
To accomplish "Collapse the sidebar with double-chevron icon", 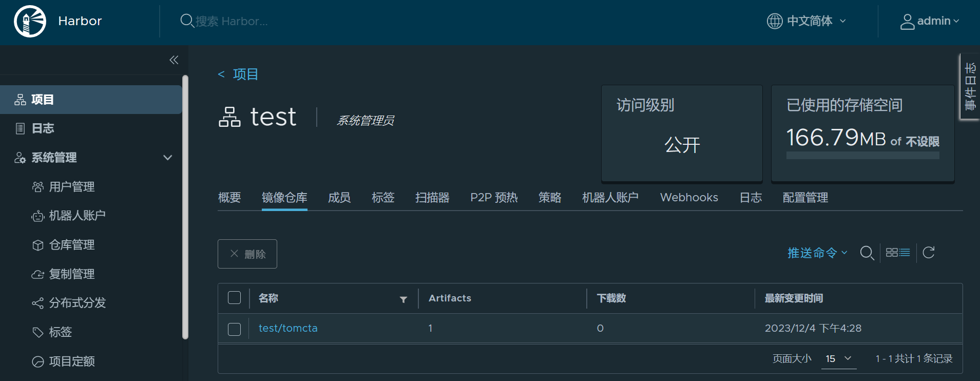I will (x=174, y=60).
